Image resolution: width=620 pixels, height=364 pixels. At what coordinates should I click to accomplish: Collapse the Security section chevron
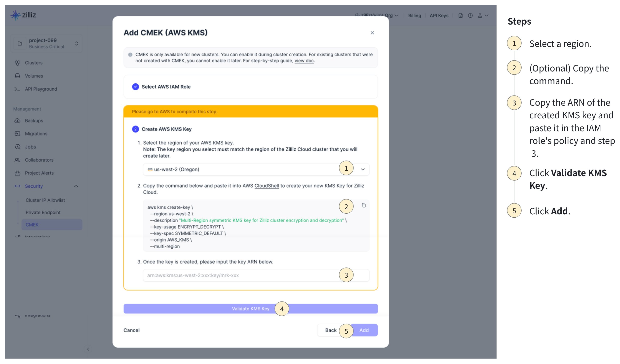pos(76,186)
